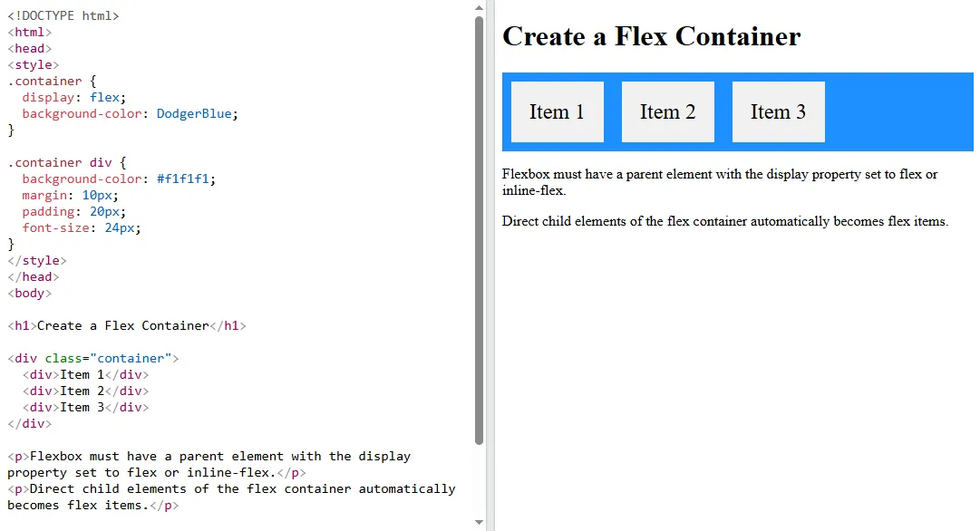980x531 pixels.
Task: Click the class="container" attribute in code
Action: tap(107, 359)
